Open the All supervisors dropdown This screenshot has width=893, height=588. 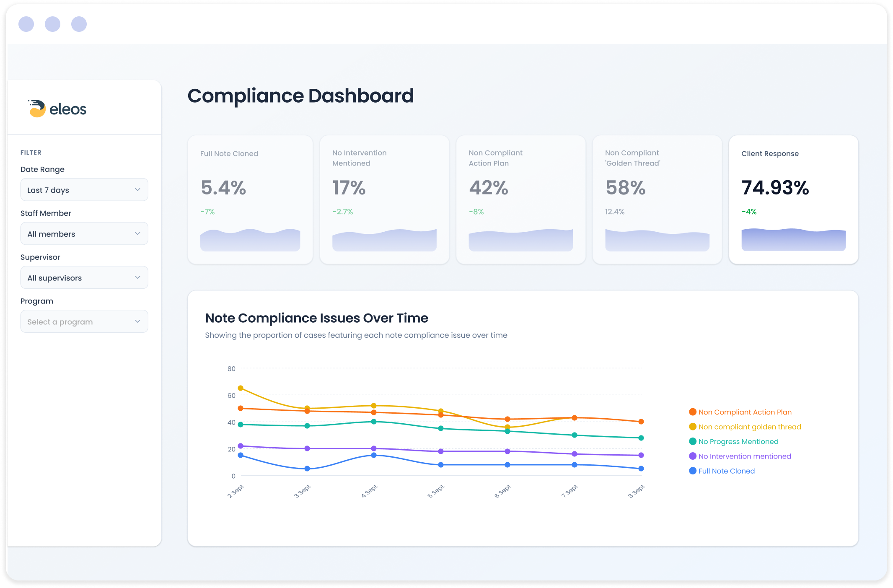(x=84, y=278)
